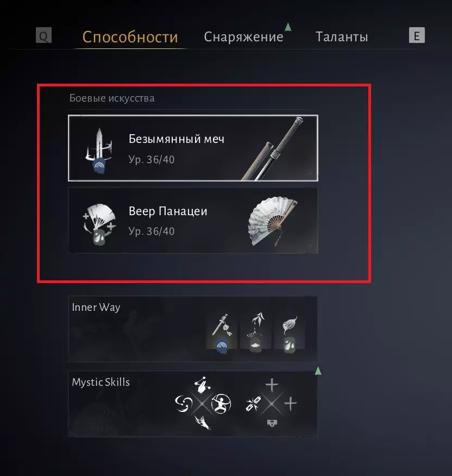This screenshot has height=476, width=452.
Task: Click the Q key navigation icon
Action: tap(43, 35)
